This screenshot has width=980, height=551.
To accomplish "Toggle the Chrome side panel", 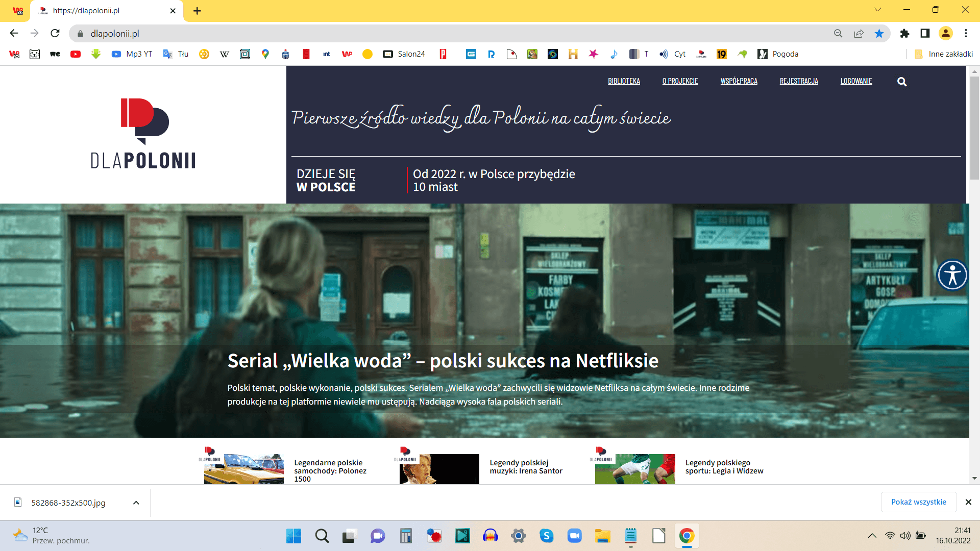I will tap(925, 34).
